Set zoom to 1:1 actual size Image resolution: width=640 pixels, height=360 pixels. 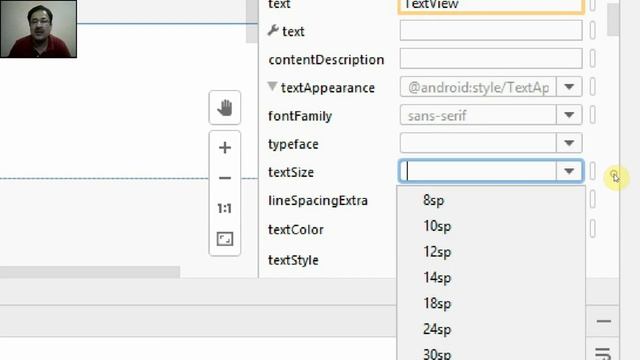224,209
